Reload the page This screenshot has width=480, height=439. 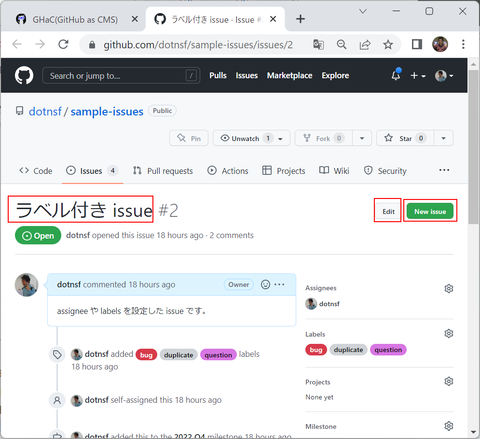[63, 44]
